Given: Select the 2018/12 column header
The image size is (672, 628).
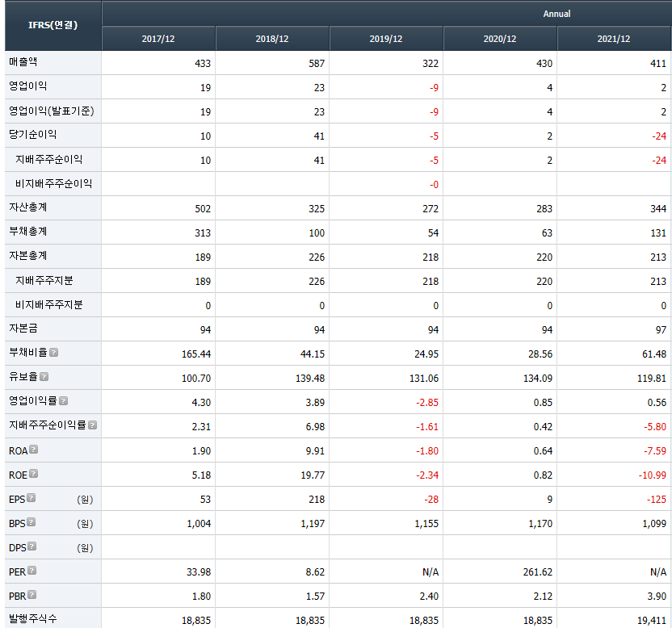Looking at the screenshot, I should click(x=272, y=39).
